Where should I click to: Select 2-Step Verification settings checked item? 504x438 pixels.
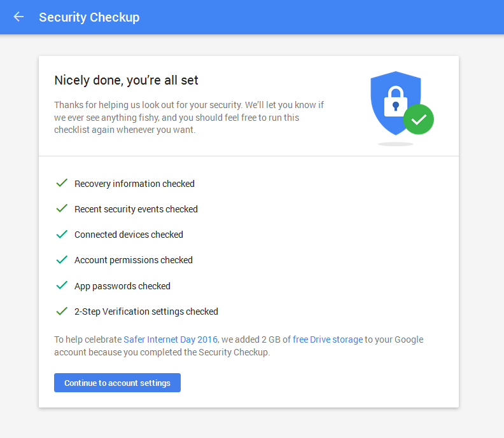click(146, 311)
